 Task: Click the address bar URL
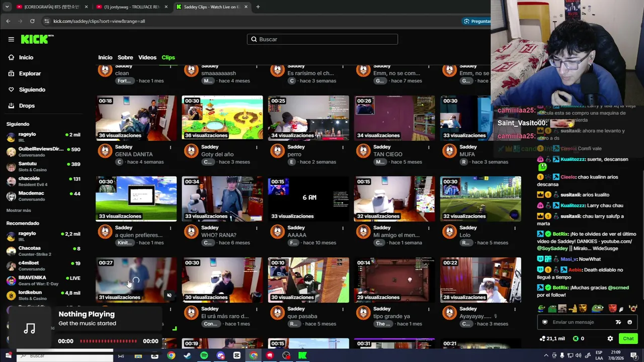coord(99,21)
